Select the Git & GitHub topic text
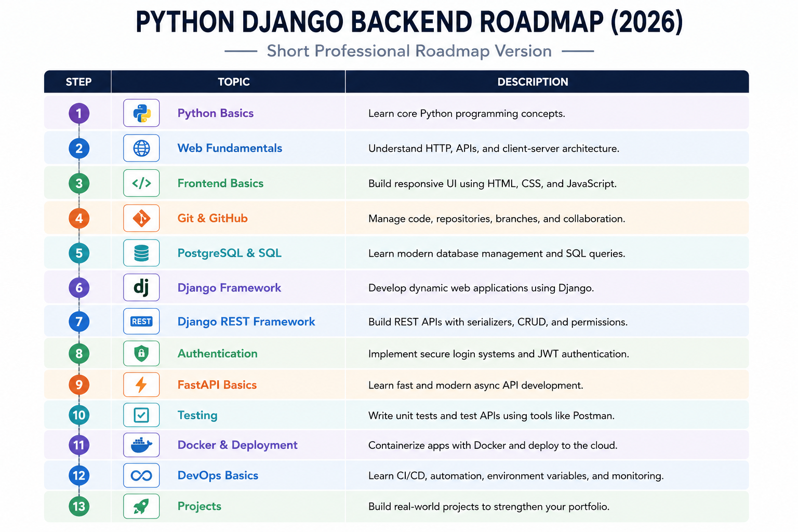 point(212,218)
